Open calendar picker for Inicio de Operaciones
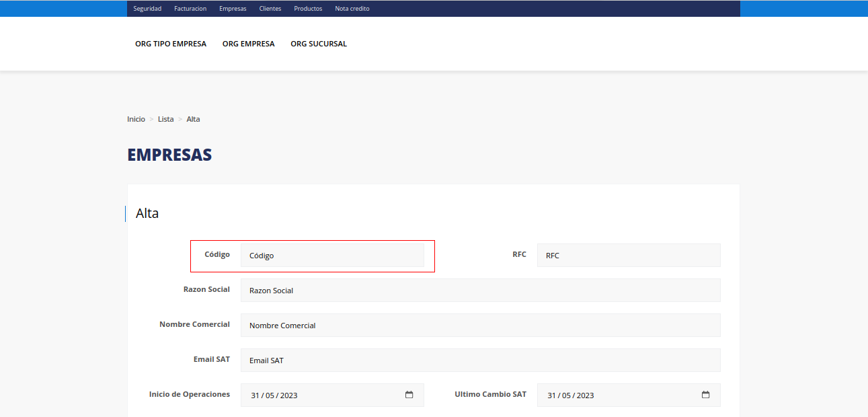This screenshot has width=868, height=417. pyautogui.click(x=409, y=395)
